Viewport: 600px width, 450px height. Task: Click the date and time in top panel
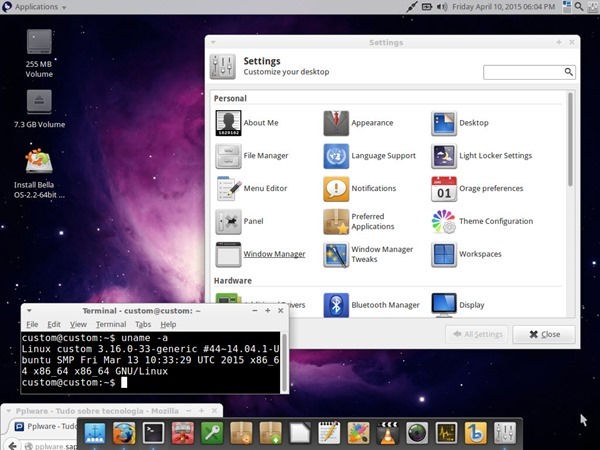504,7
